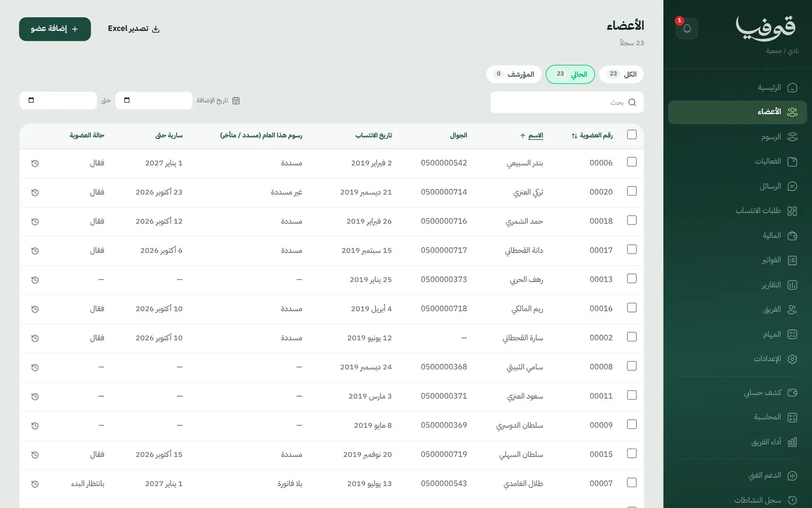
Task: Click history icon for طلال الغامدي row
Action: point(35,484)
